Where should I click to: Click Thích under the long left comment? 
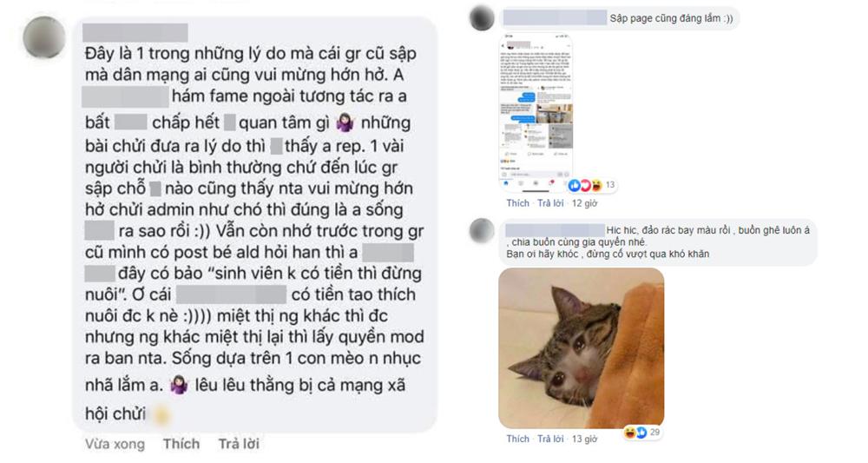[x=181, y=444]
